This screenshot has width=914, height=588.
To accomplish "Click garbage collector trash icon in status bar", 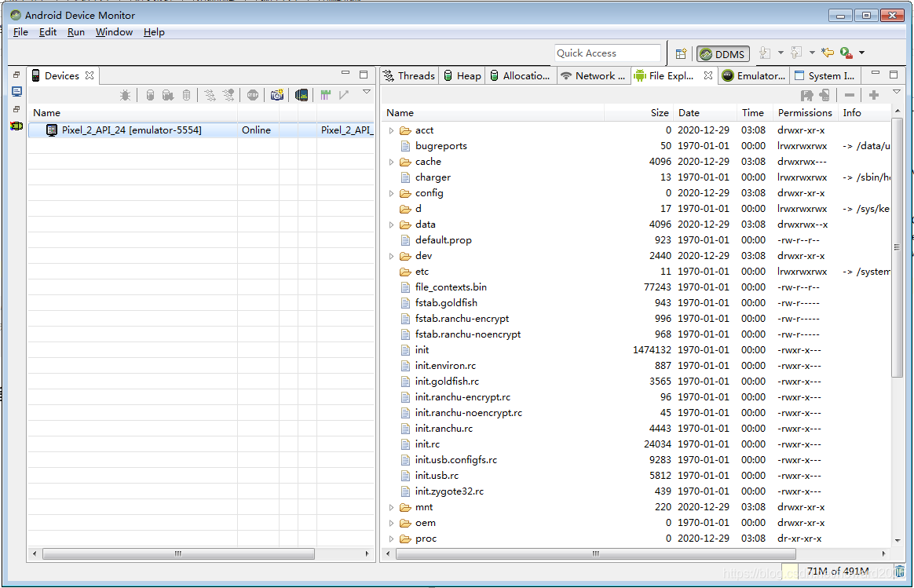I will [x=900, y=571].
